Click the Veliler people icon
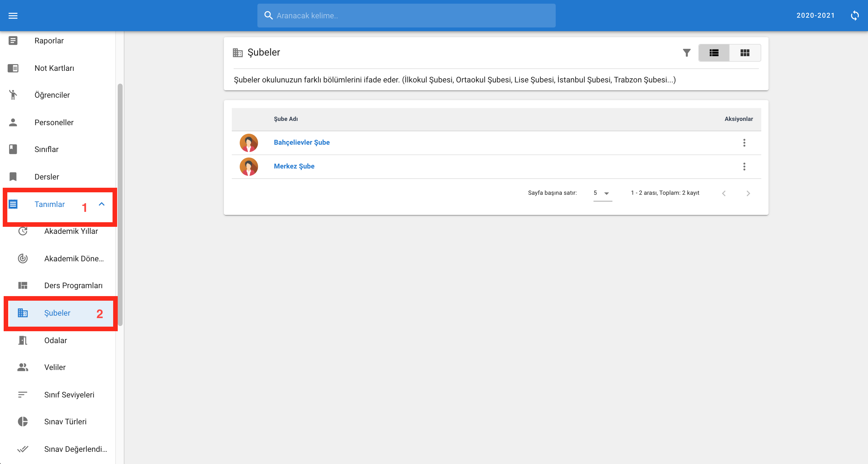868x464 pixels. click(23, 367)
